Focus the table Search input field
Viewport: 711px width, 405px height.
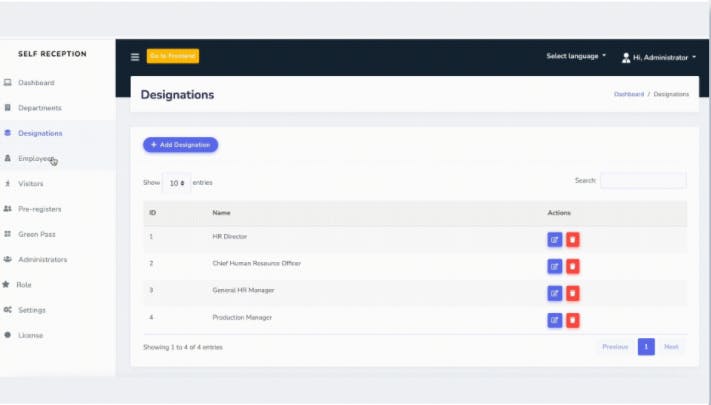coord(643,181)
